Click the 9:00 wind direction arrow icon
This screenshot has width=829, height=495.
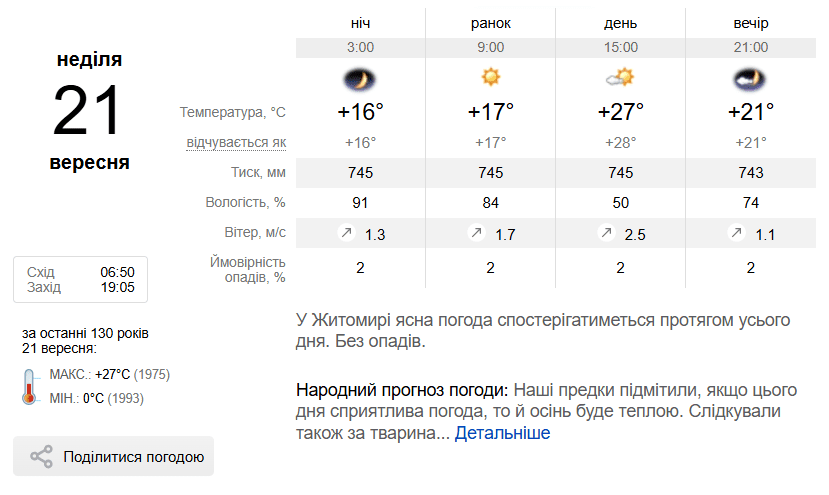point(476,233)
